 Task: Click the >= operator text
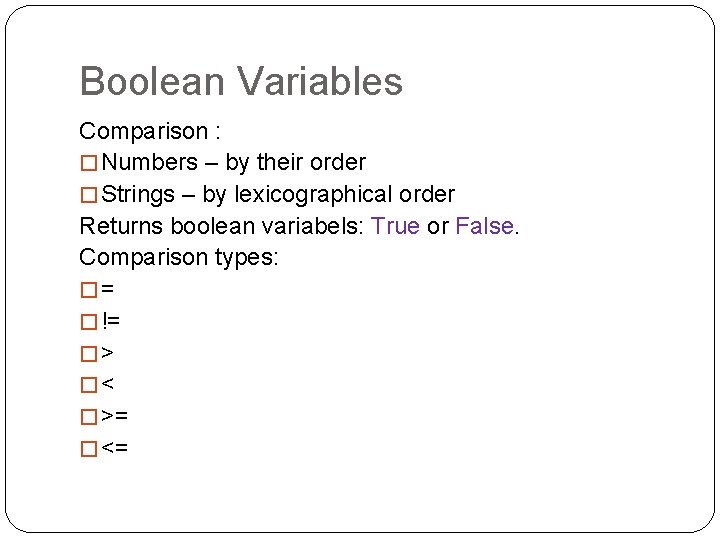(115, 416)
